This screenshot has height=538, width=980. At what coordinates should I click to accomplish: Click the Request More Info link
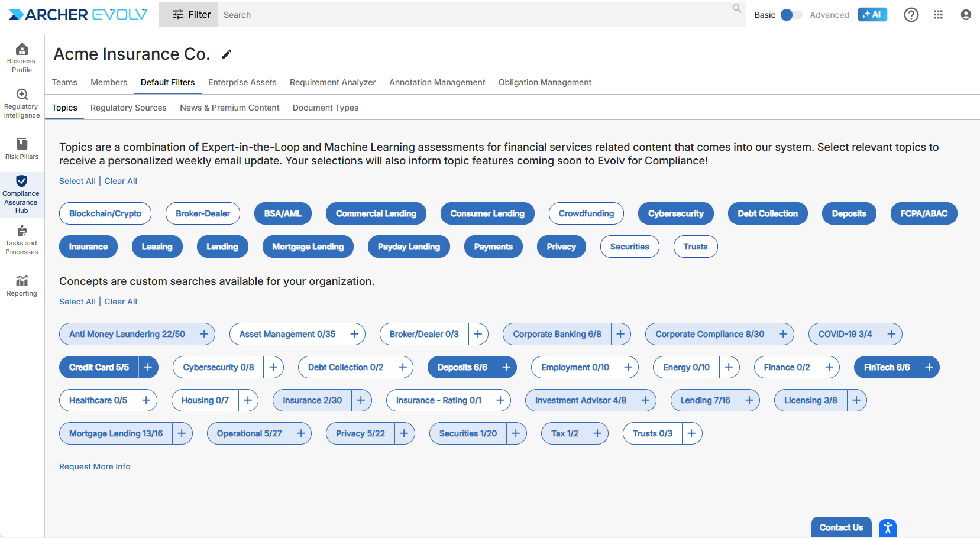click(95, 466)
